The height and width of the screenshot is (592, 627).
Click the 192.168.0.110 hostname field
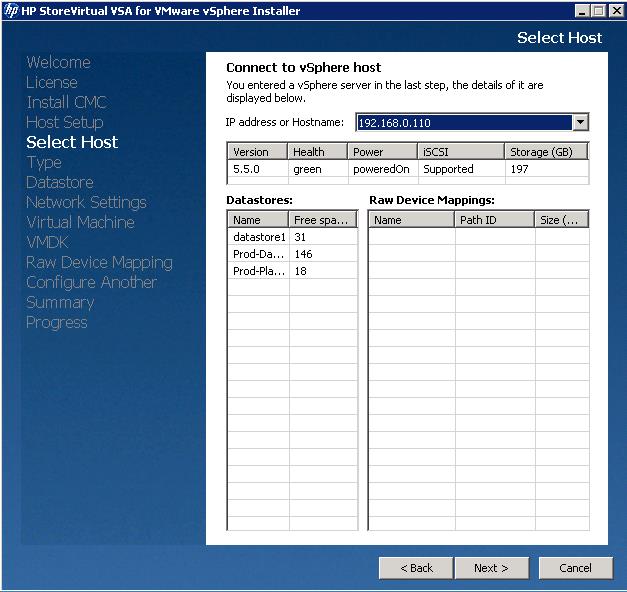click(x=464, y=122)
